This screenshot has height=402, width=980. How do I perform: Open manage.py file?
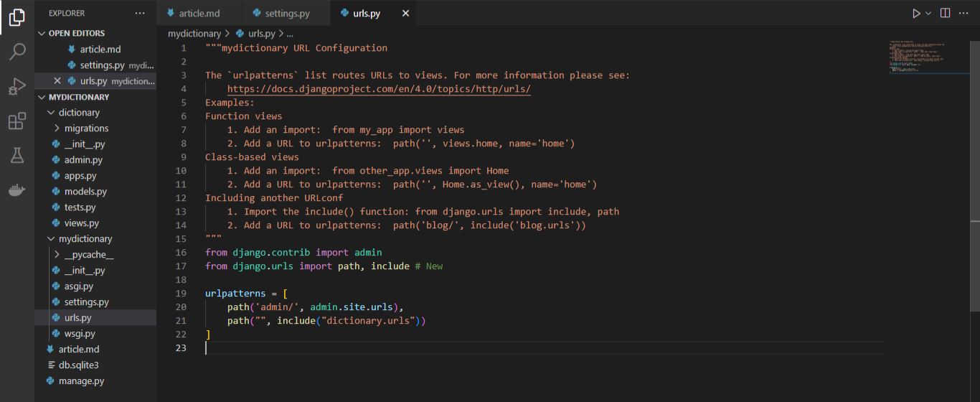coord(81,381)
